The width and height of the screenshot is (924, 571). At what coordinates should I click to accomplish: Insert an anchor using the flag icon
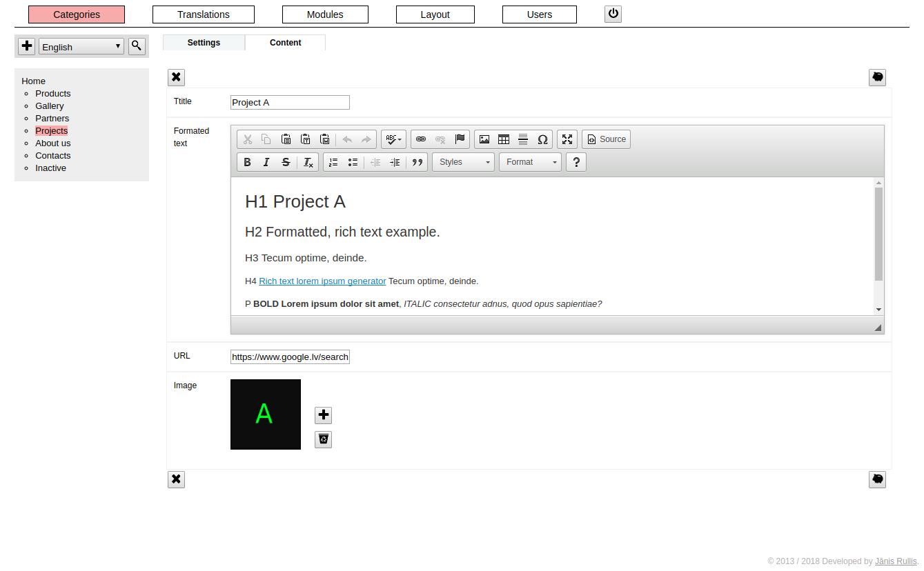coord(460,139)
